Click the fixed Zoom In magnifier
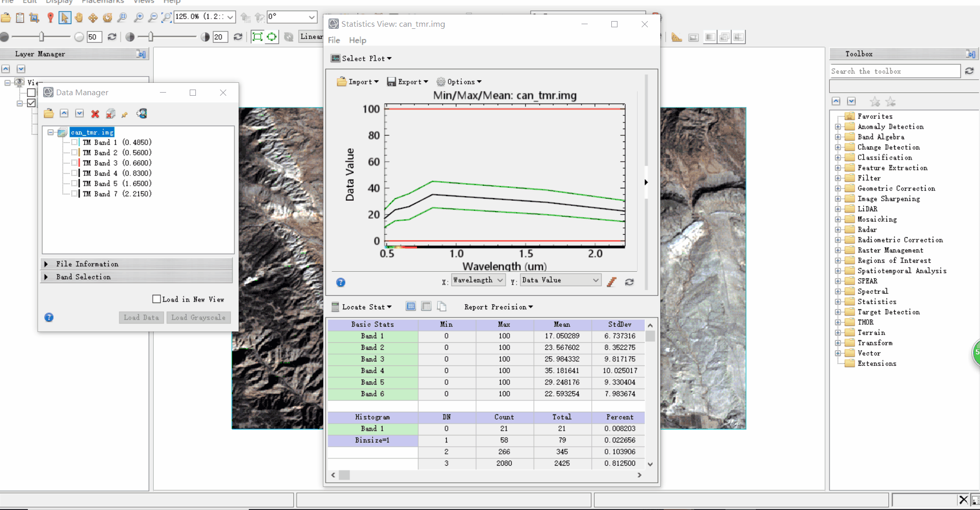The image size is (980, 510). (138, 18)
